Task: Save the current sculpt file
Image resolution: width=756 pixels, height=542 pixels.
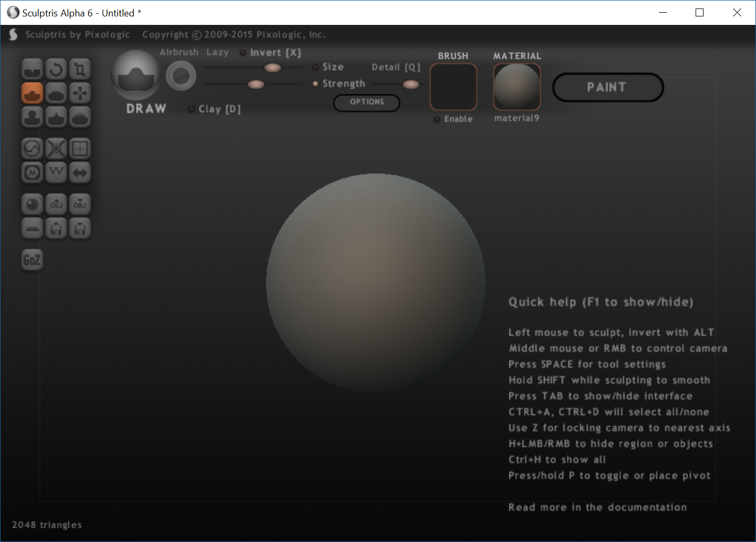Action: coord(80,228)
